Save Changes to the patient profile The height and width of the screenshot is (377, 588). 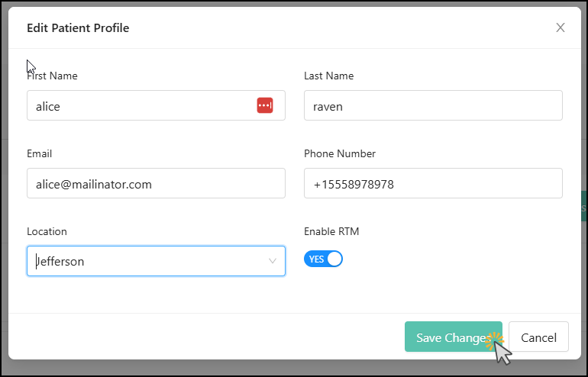click(x=453, y=337)
